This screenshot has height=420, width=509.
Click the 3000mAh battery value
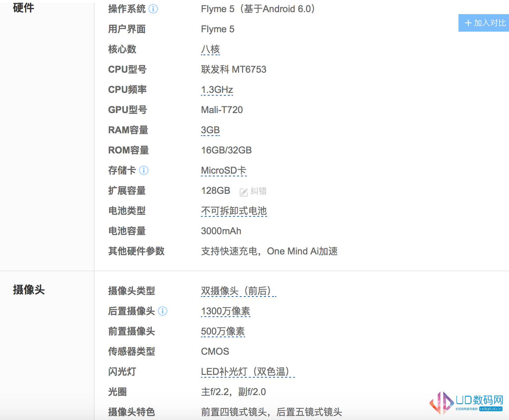[221, 231]
